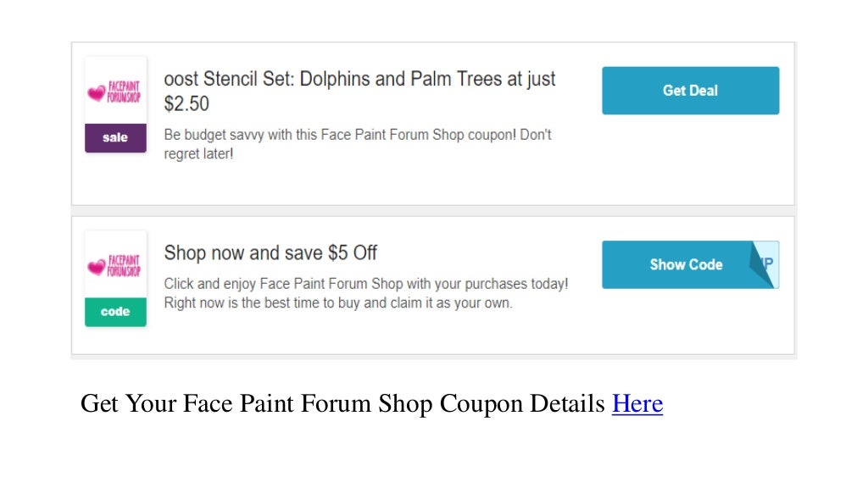This screenshot has height=488, width=868.
Task: Click the Right now is the best time line
Action: pos(338,303)
